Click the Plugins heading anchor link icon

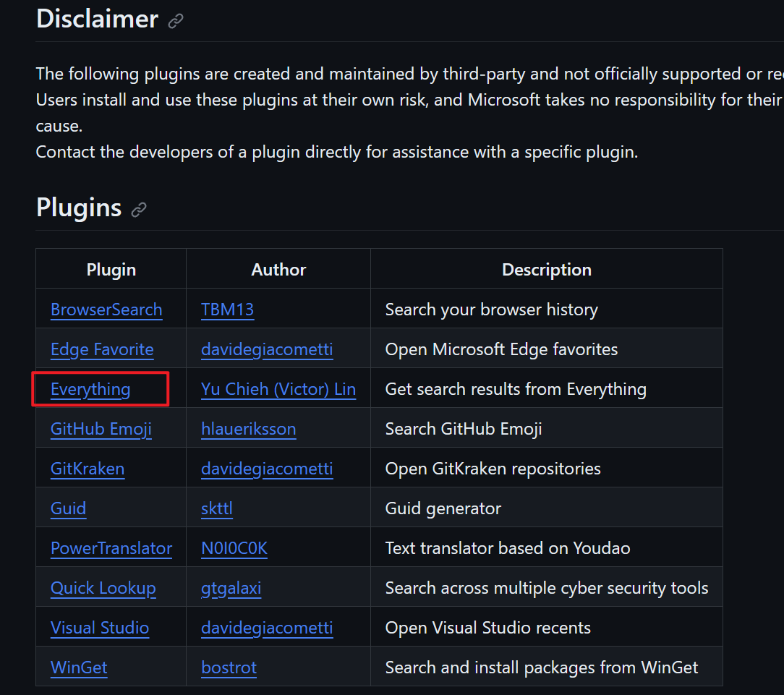tap(139, 210)
